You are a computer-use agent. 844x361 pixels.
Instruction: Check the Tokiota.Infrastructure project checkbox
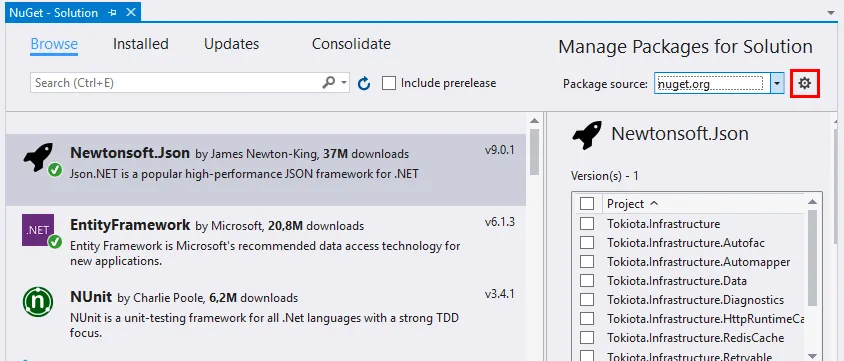click(587, 223)
